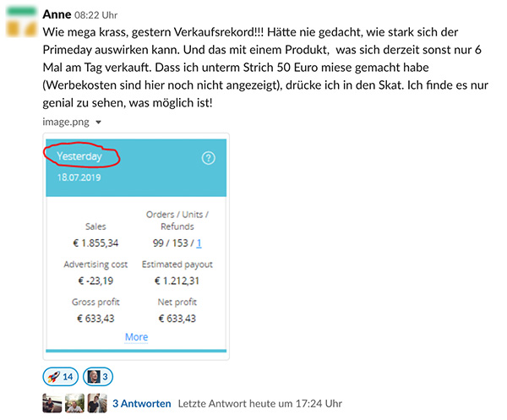Screen dimensions: 507x420
Task: Open the More link in the sales card
Action: [x=136, y=337]
